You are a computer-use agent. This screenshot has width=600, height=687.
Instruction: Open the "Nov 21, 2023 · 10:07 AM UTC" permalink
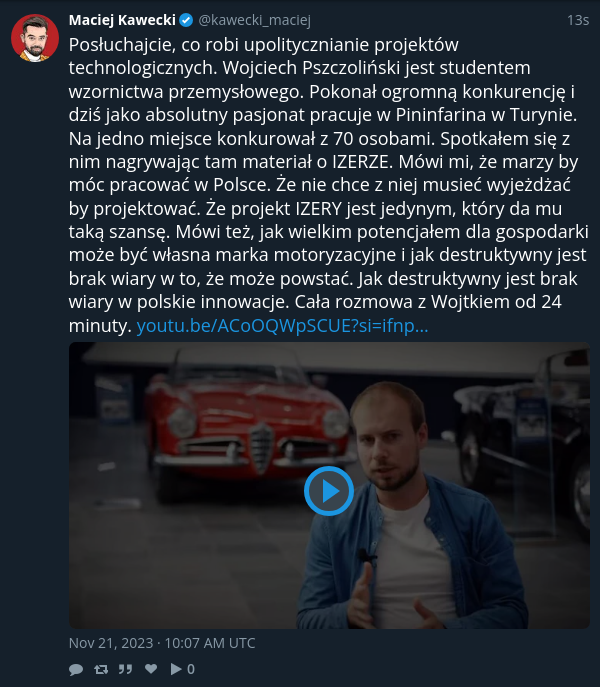click(162, 643)
